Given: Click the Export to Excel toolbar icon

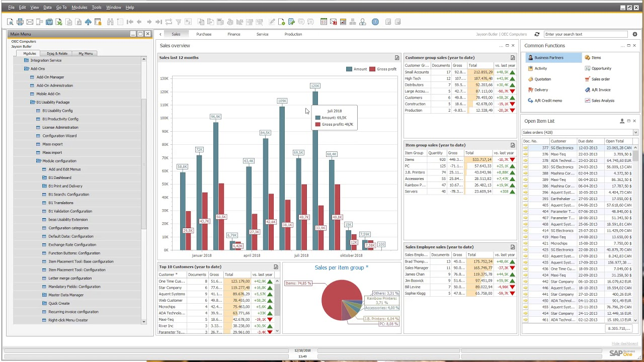Looking at the screenshot, I should [59, 22].
